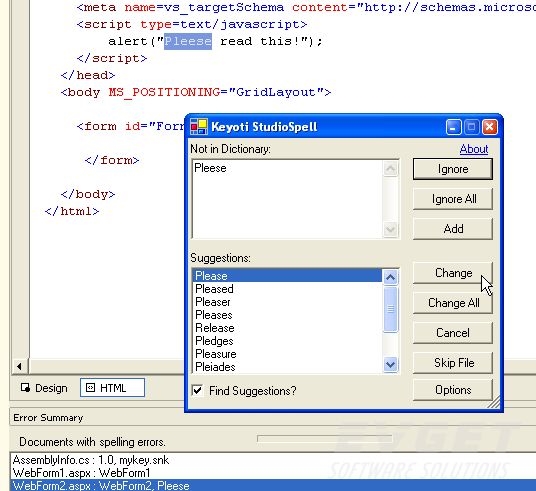Switch to the HTML tab
This screenshot has height=491, width=536.
point(112,388)
